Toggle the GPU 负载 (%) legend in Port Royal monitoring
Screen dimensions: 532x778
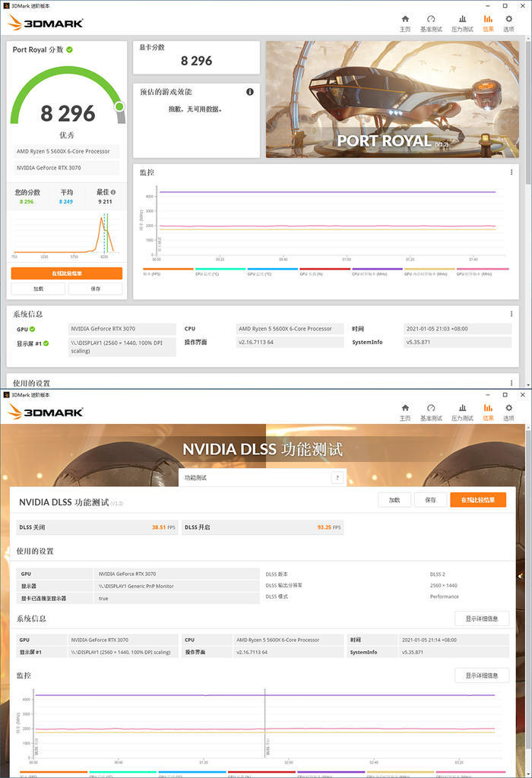[325, 271]
